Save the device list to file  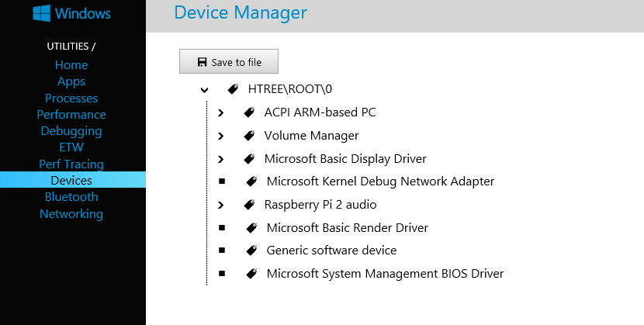click(229, 61)
